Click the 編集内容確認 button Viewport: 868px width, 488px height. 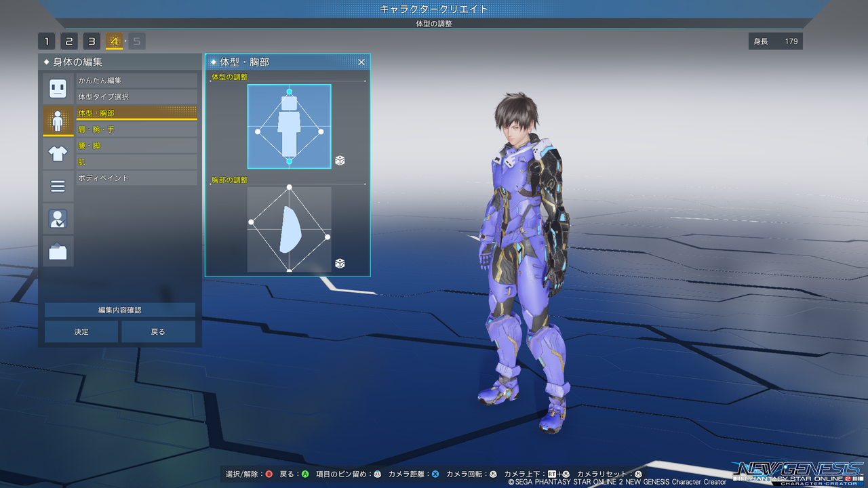click(x=120, y=310)
